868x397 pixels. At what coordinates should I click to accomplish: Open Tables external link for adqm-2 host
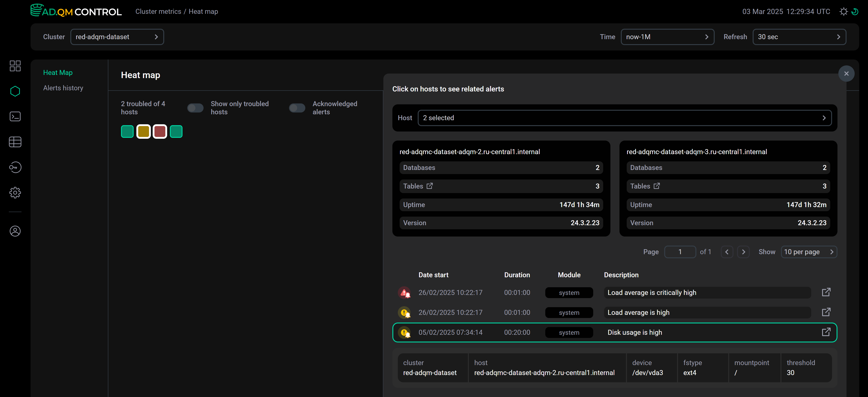click(429, 186)
